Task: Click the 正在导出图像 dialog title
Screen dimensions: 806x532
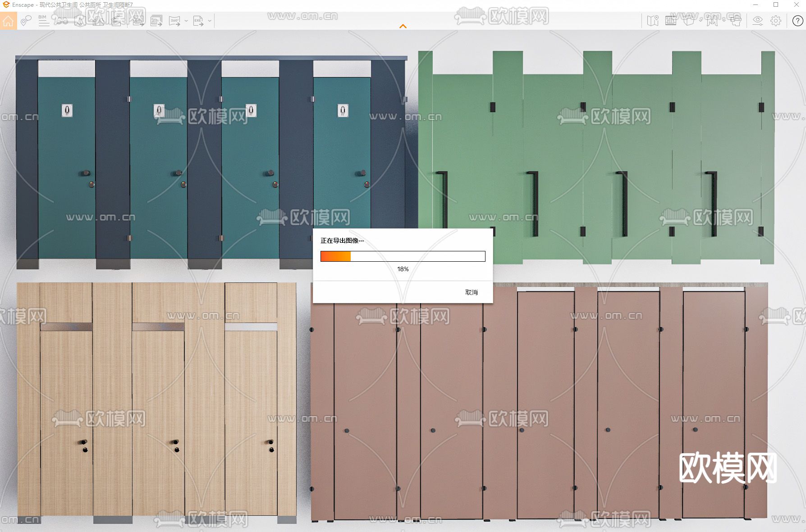Action: coord(342,241)
